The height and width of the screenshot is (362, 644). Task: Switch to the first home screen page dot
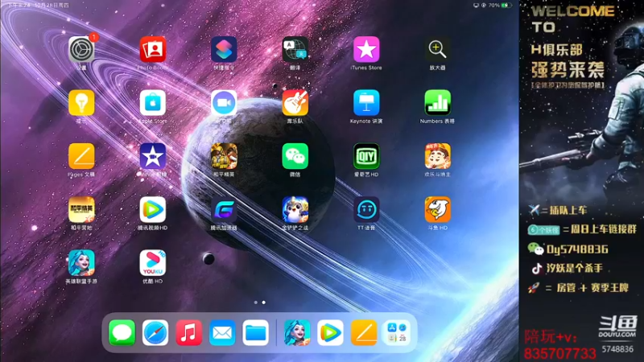pyautogui.click(x=256, y=302)
